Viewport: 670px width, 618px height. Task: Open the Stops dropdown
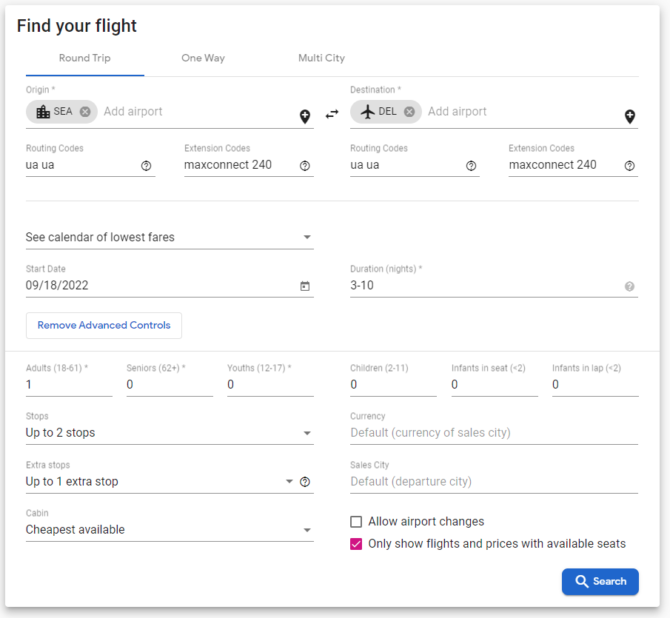(170, 433)
